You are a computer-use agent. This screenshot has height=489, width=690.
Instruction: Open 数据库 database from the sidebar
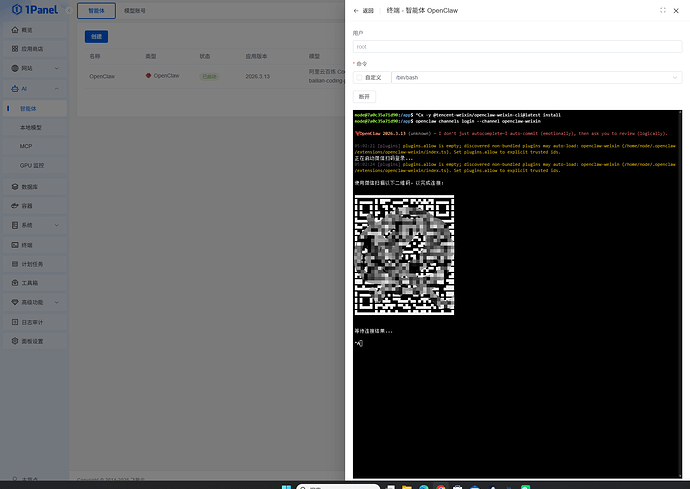29,186
